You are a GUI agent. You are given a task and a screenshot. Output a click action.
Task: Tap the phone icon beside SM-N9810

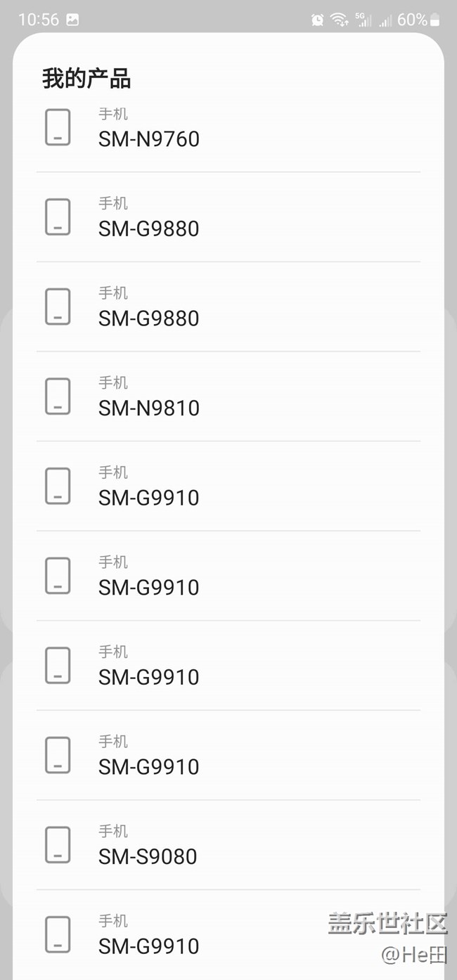coord(58,396)
